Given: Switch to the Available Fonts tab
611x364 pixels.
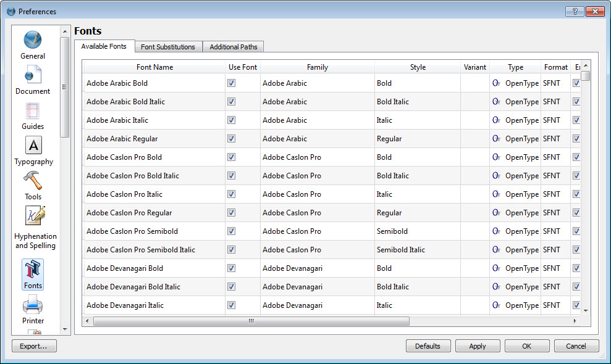Looking at the screenshot, I should [104, 46].
